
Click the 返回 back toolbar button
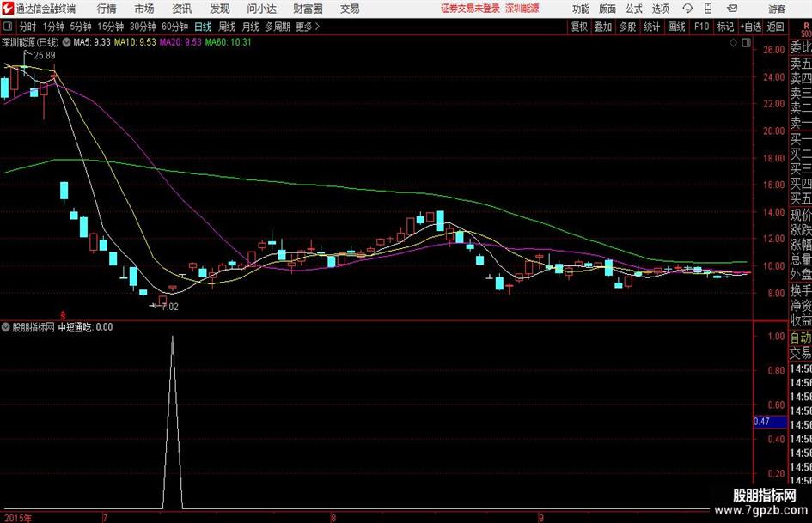tap(775, 27)
